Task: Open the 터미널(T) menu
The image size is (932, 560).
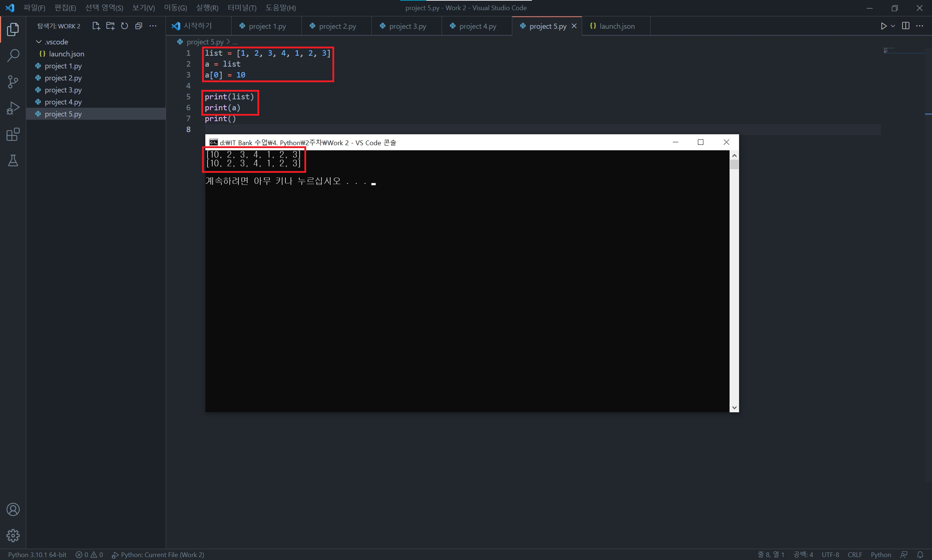Action: click(242, 8)
